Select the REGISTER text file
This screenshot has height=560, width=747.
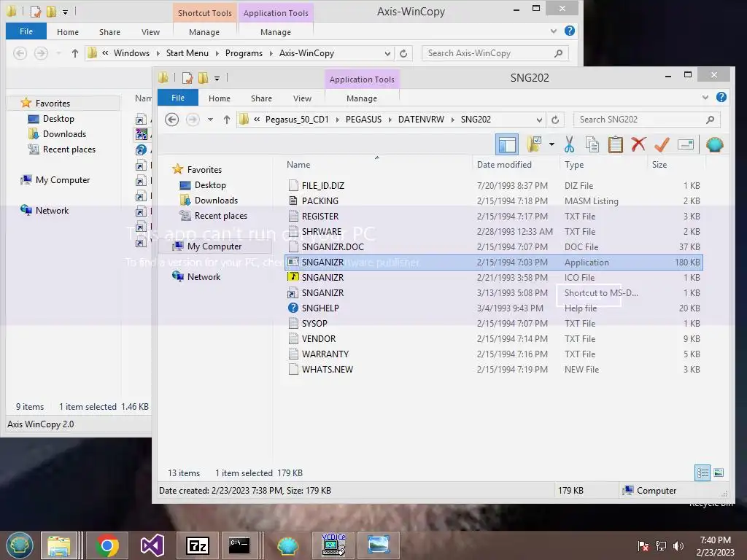pyautogui.click(x=494, y=216)
